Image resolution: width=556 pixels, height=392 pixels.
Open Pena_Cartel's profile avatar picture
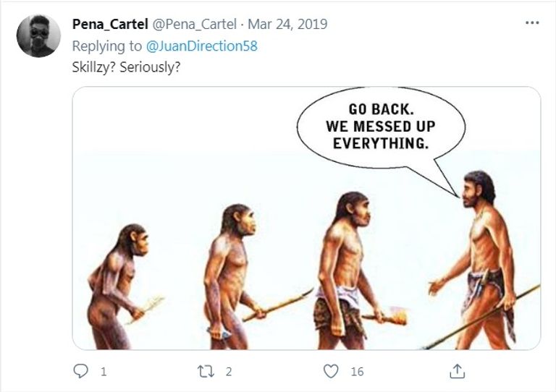click(x=38, y=35)
